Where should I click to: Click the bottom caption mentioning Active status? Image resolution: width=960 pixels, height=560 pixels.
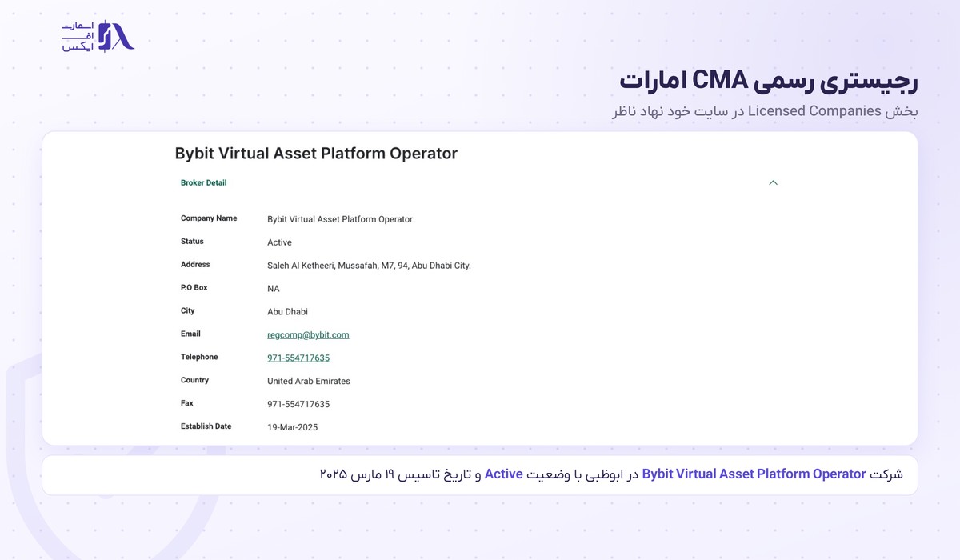(x=610, y=474)
